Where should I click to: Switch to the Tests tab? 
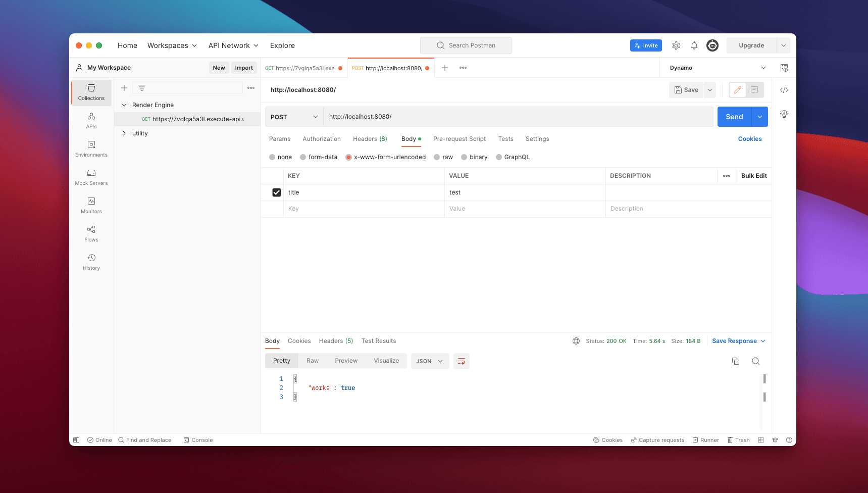click(x=506, y=139)
